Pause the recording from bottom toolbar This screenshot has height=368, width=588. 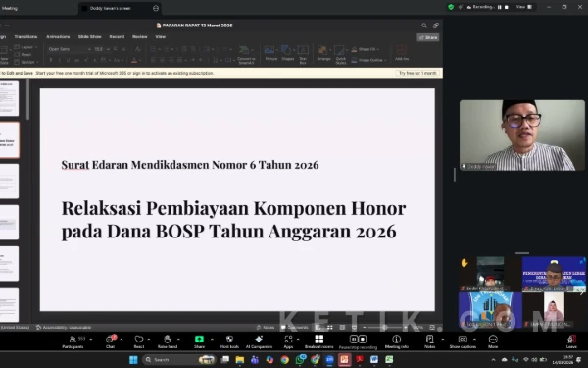coord(354,340)
